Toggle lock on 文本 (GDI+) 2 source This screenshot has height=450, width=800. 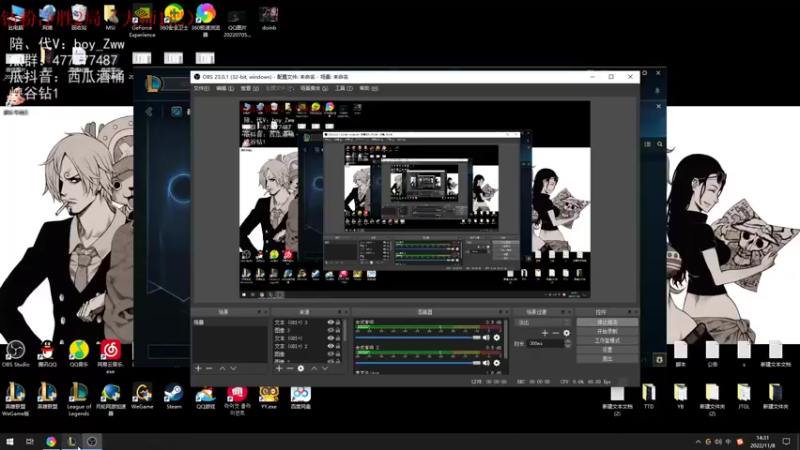point(338,346)
